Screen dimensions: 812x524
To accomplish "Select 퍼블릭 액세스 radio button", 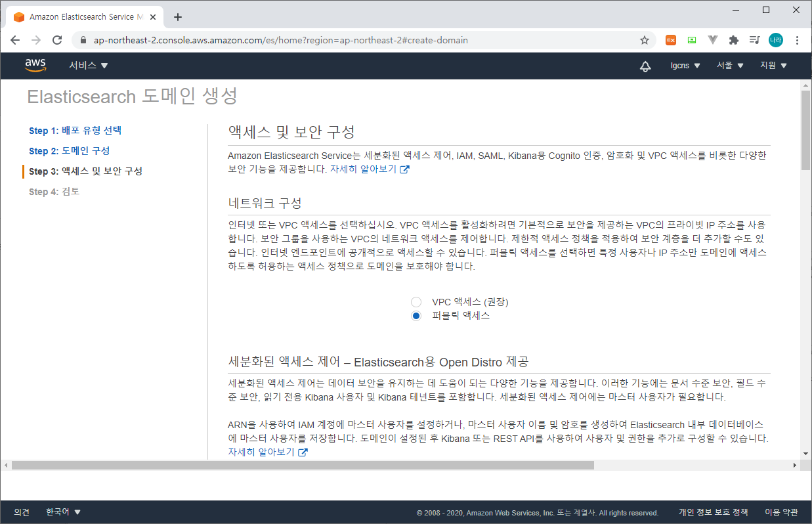I will (416, 316).
